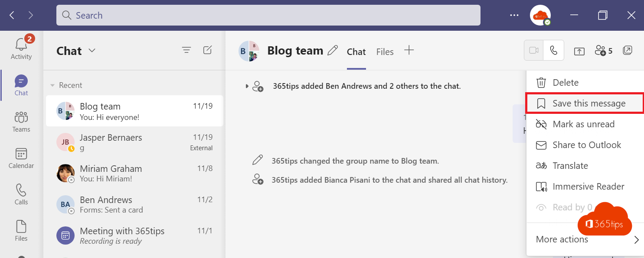Click 'Forms: Sent a card' preview
644x258 pixels.
pos(111,210)
